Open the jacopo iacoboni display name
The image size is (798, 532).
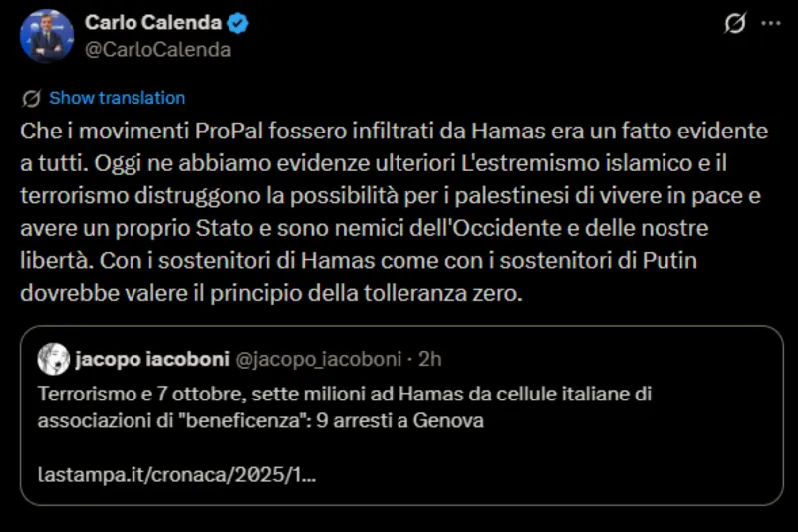tap(138, 359)
